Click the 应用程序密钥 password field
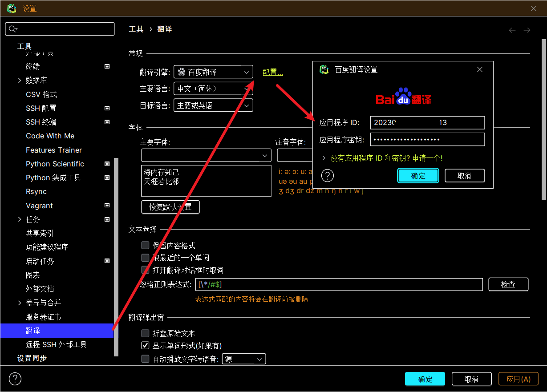Viewport: 547px width, 392px height. (427, 140)
